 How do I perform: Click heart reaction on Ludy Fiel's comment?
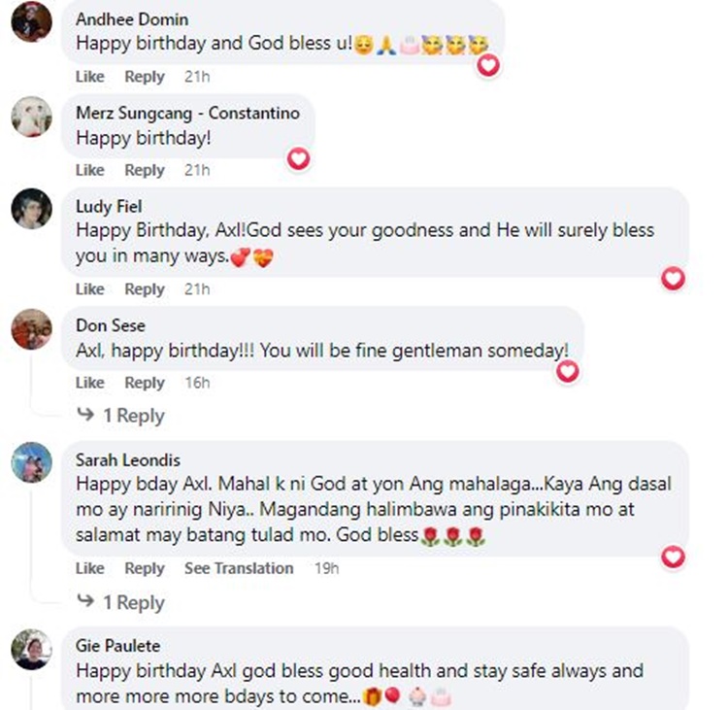pyautogui.click(x=673, y=279)
